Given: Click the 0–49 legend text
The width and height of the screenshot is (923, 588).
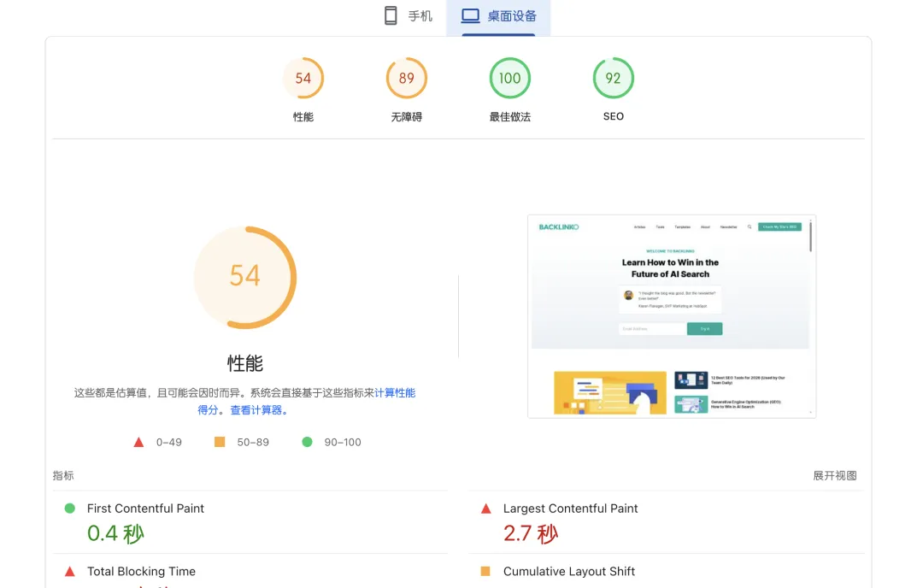Looking at the screenshot, I should tap(169, 442).
